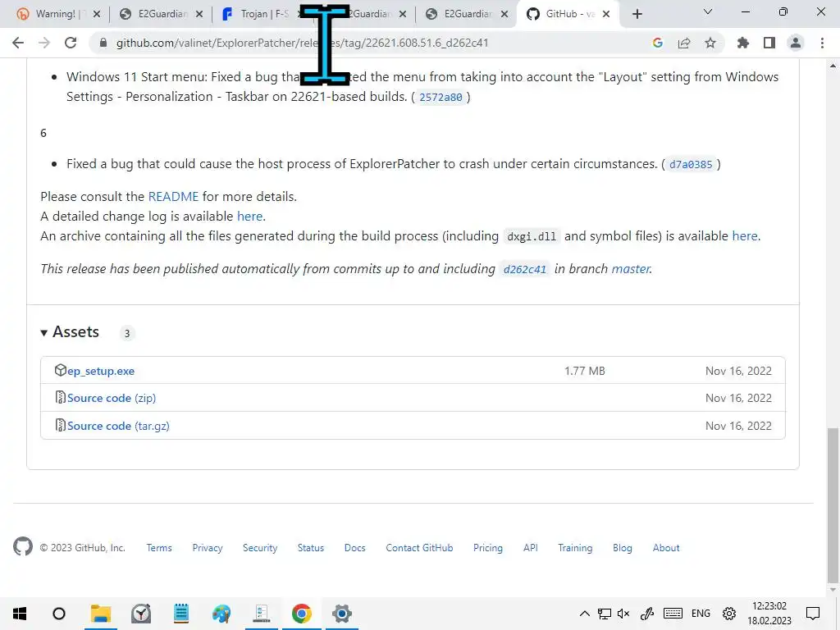840x630 pixels.
Task: Switch to the last E2Guardian tab
Action: coord(467,14)
